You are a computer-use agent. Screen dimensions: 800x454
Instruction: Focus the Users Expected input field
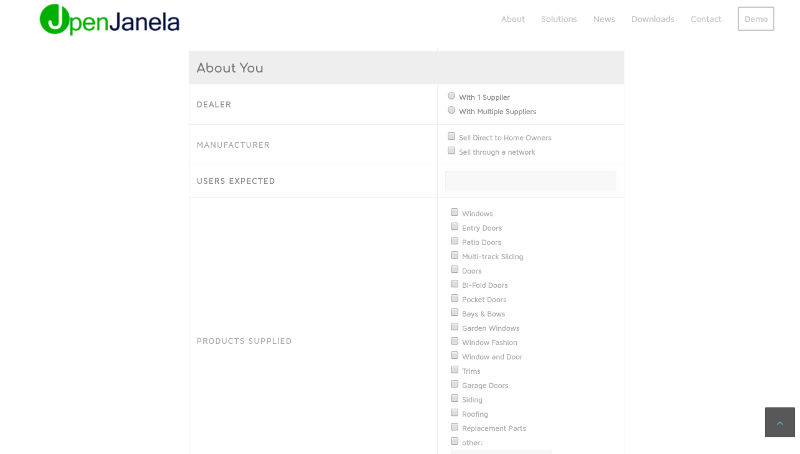pyautogui.click(x=530, y=181)
